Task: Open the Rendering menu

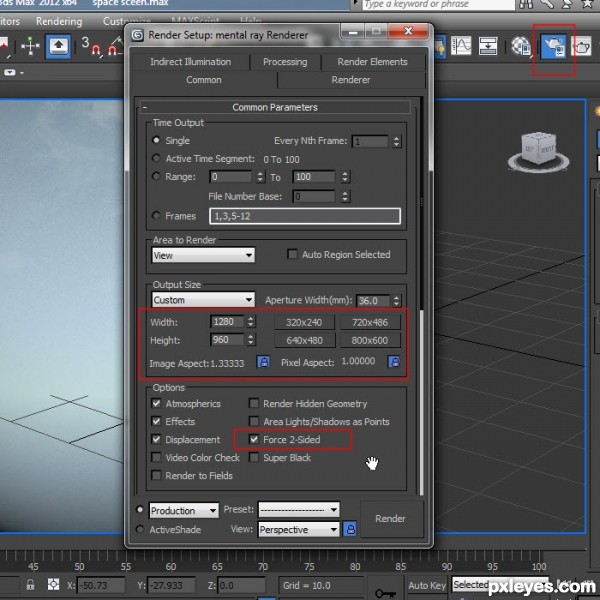Action: coord(59,21)
